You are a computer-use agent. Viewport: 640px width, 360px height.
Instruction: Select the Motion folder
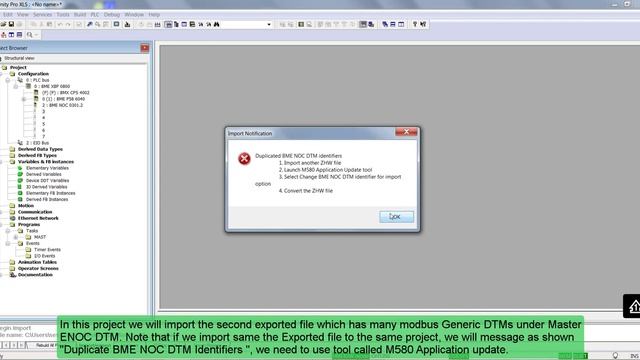coord(26,206)
